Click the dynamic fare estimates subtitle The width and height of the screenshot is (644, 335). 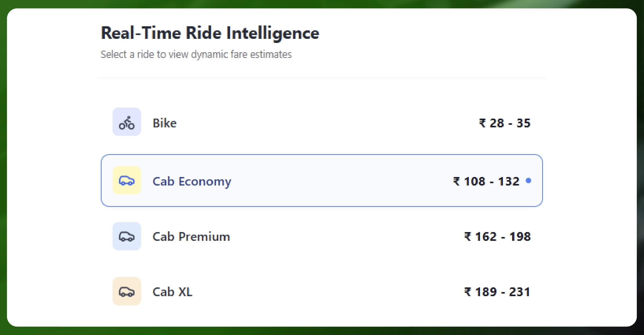[196, 55]
